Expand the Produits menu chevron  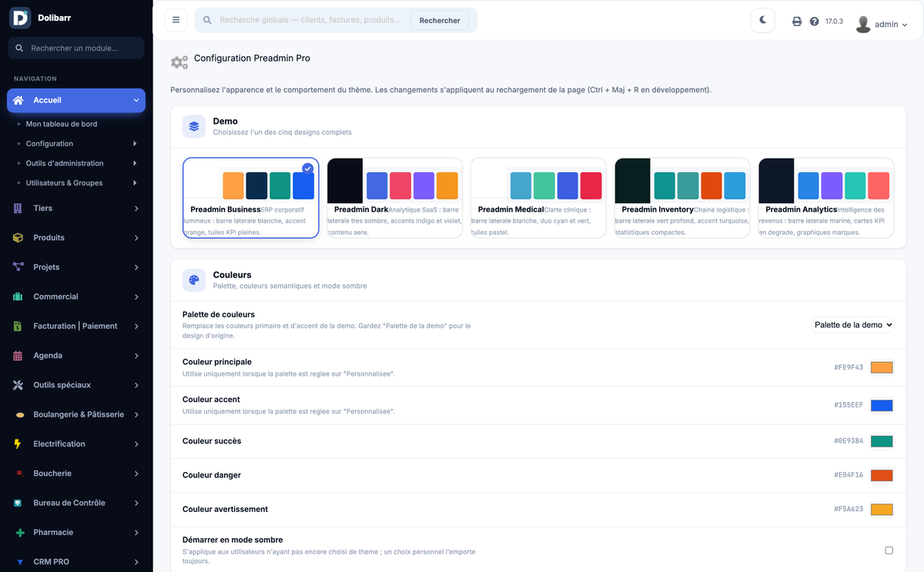click(136, 238)
